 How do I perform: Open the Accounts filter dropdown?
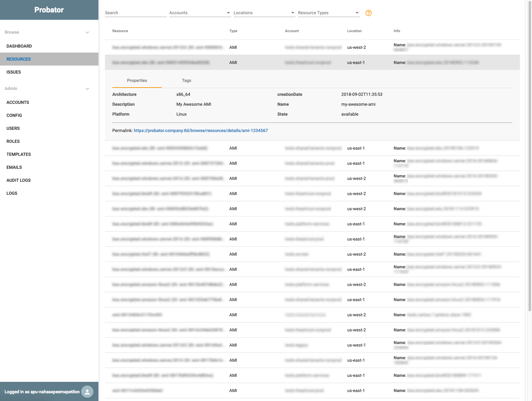click(x=200, y=13)
